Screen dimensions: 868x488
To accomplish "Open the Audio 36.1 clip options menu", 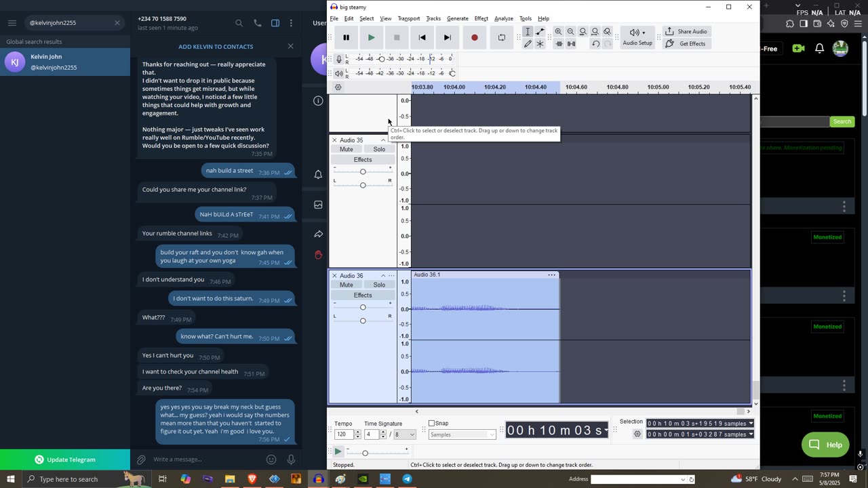I will point(552,274).
